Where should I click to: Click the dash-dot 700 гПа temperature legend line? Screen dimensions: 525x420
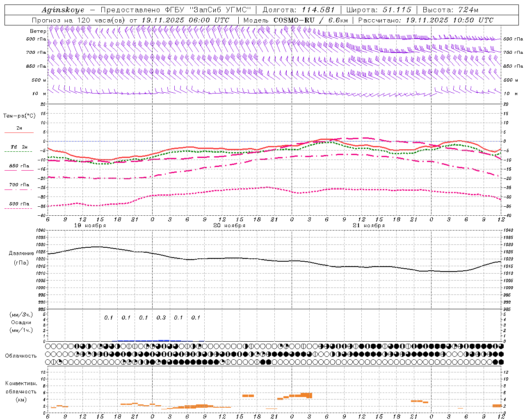tap(18, 189)
